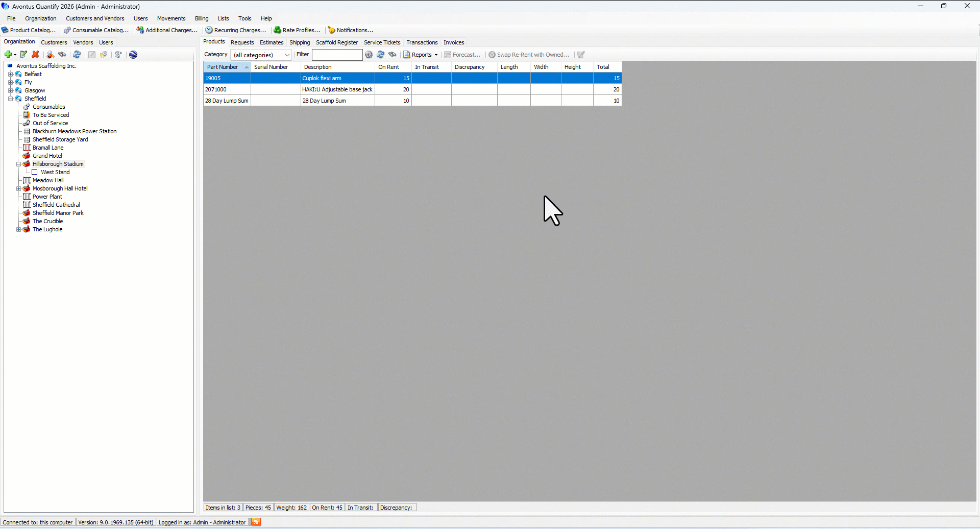The height and width of the screenshot is (529, 980).
Task: Collapse the Hillsborough Stadium node
Action: point(18,164)
